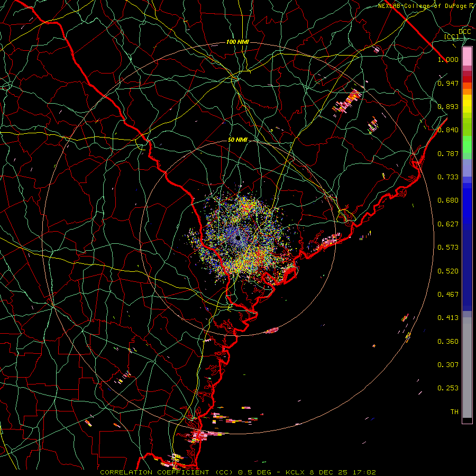
Task: Click the [CC] units label
Action: (x=452, y=36)
